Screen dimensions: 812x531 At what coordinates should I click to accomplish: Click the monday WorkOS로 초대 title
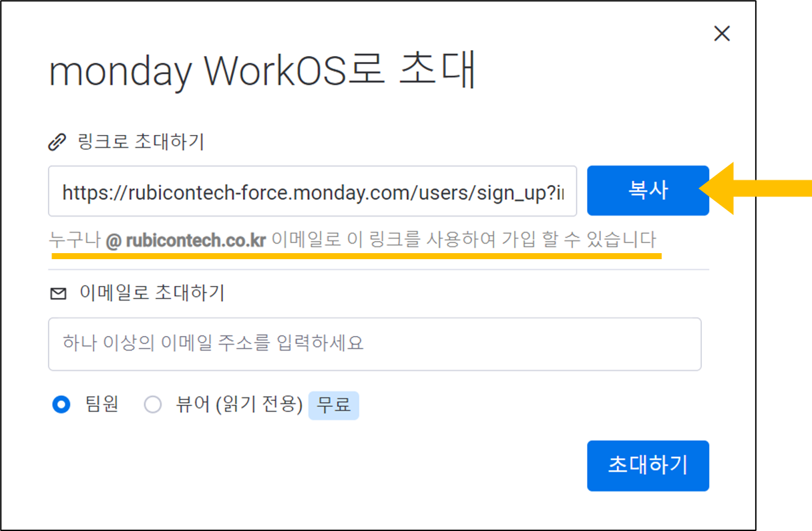point(262,72)
